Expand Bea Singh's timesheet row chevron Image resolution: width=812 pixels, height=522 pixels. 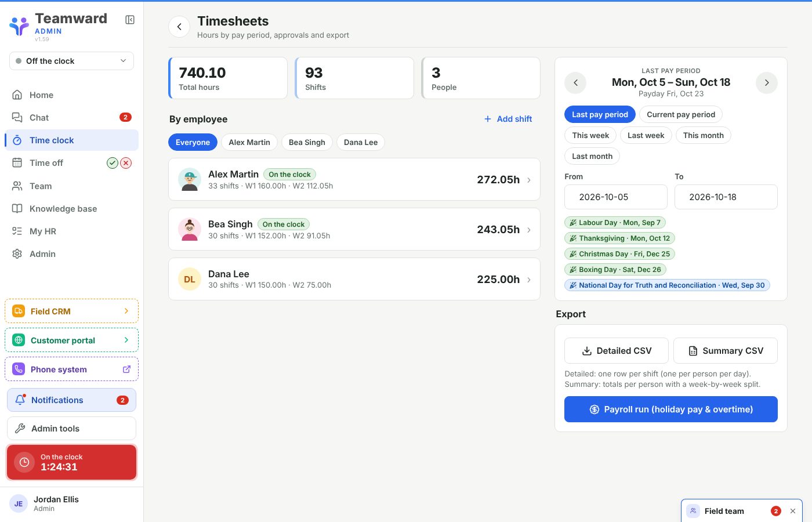529,230
